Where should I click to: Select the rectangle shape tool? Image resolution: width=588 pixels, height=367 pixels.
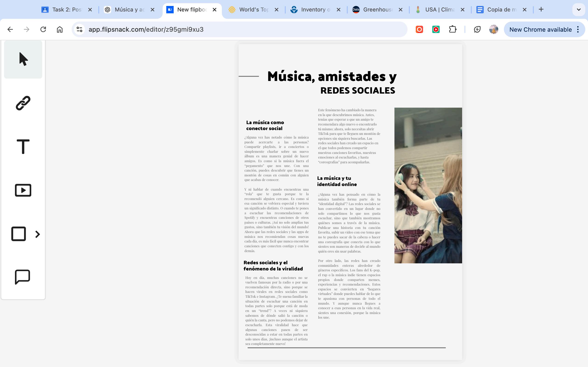(19, 234)
